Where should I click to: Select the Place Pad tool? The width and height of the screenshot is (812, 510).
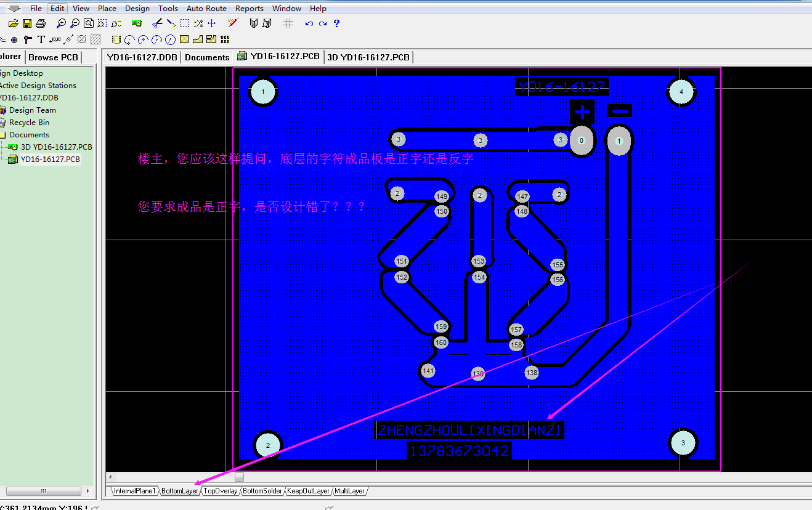pyautogui.click(x=14, y=39)
